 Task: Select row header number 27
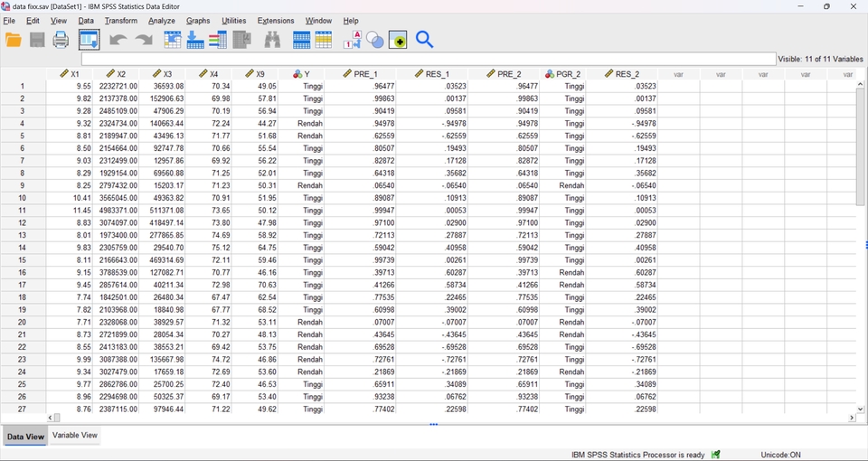[x=23, y=409]
